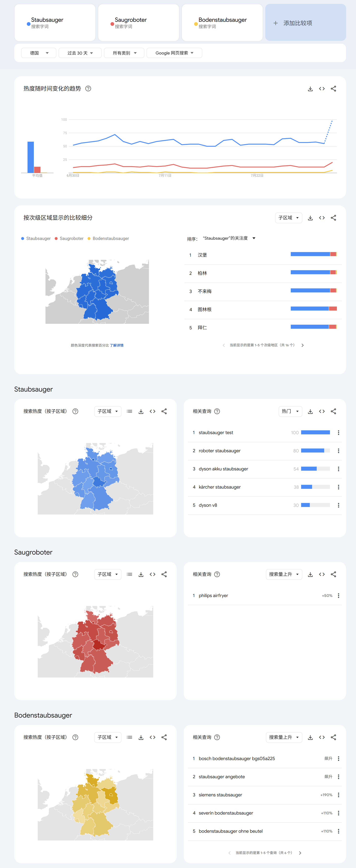356x868 pixels.
Task: Select the Saugroboter search term card
Action: pyautogui.click(x=138, y=23)
